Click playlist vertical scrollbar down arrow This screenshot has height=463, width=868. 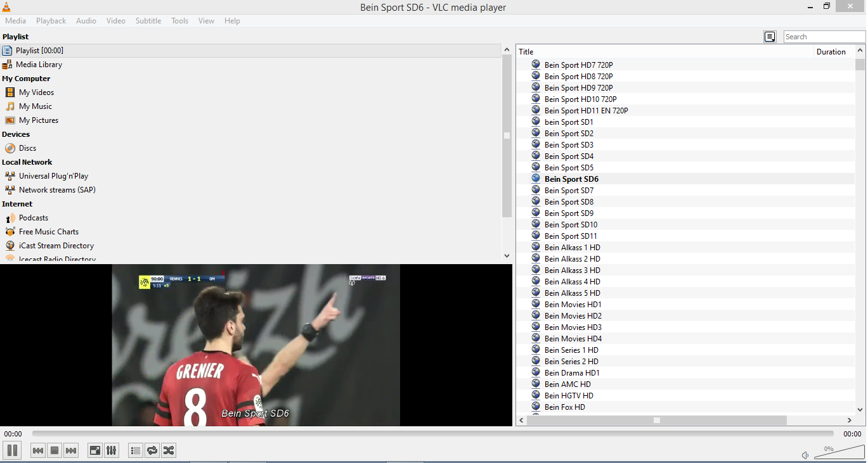point(860,409)
